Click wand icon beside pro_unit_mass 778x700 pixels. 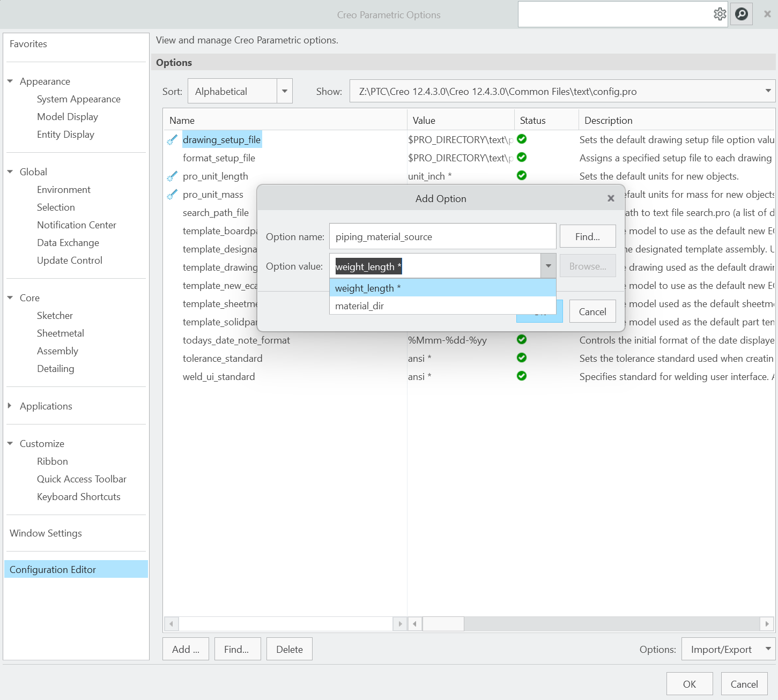pos(172,195)
